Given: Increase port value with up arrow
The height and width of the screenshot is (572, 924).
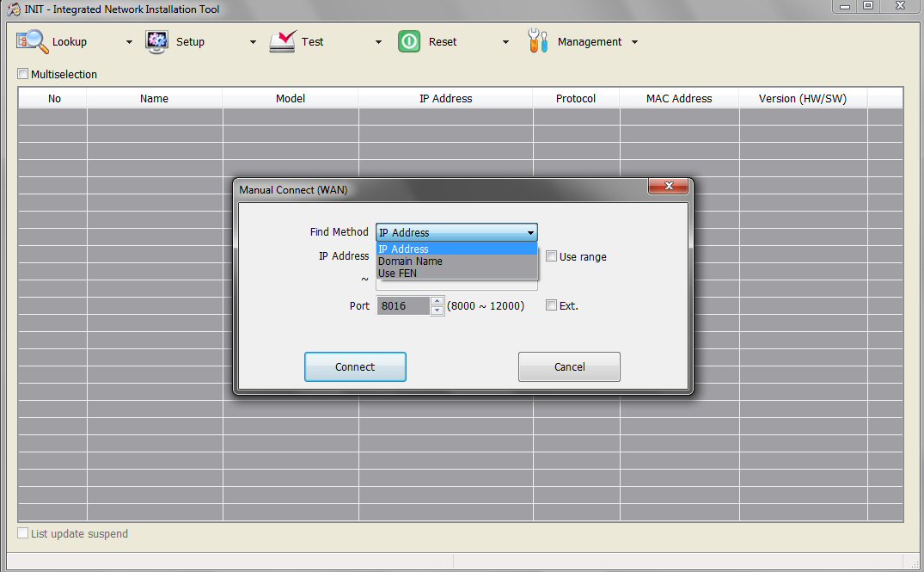Looking at the screenshot, I should [x=437, y=301].
